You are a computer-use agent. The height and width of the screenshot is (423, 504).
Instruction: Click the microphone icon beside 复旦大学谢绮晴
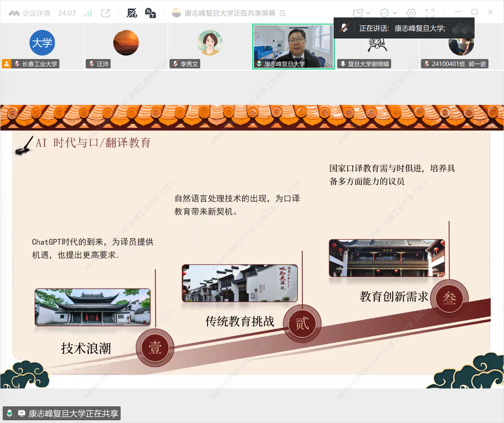(x=343, y=64)
